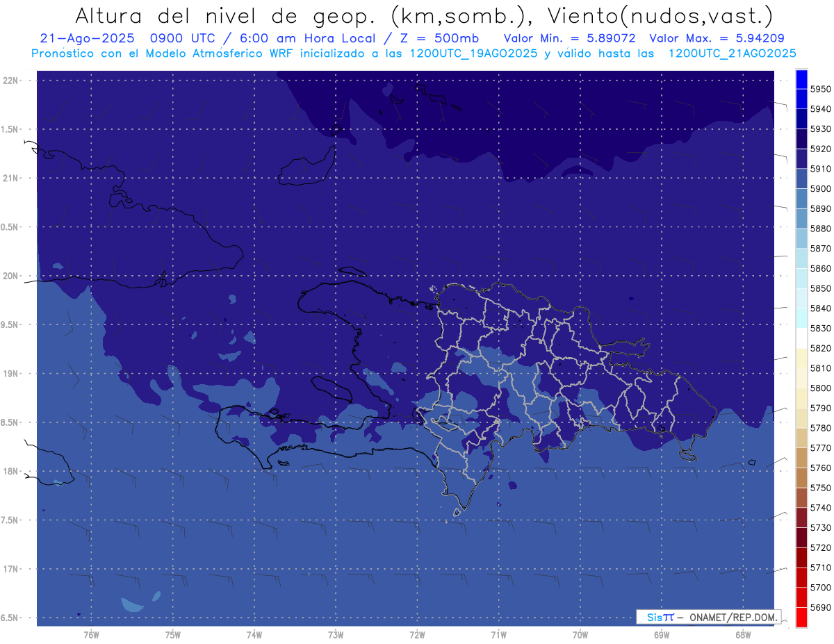Image resolution: width=834 pixels, height=644 pixels.
Task: Click the '5690' legend value
Action: (x=821, y=607)
